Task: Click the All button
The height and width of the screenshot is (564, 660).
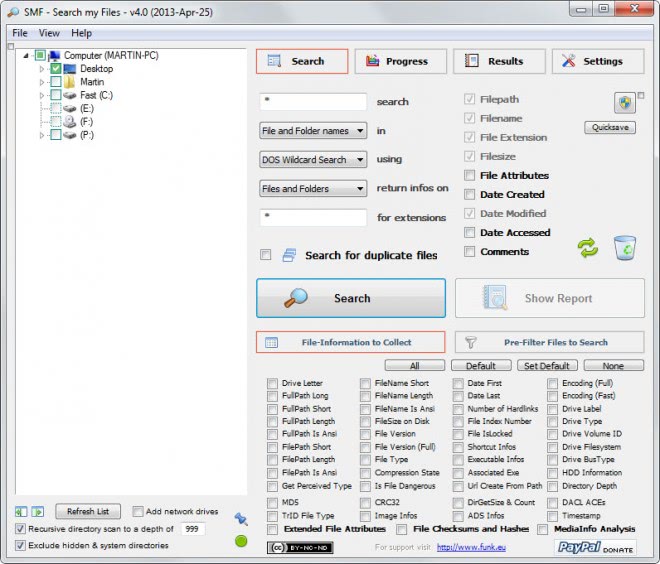Action: pos(415,365)
